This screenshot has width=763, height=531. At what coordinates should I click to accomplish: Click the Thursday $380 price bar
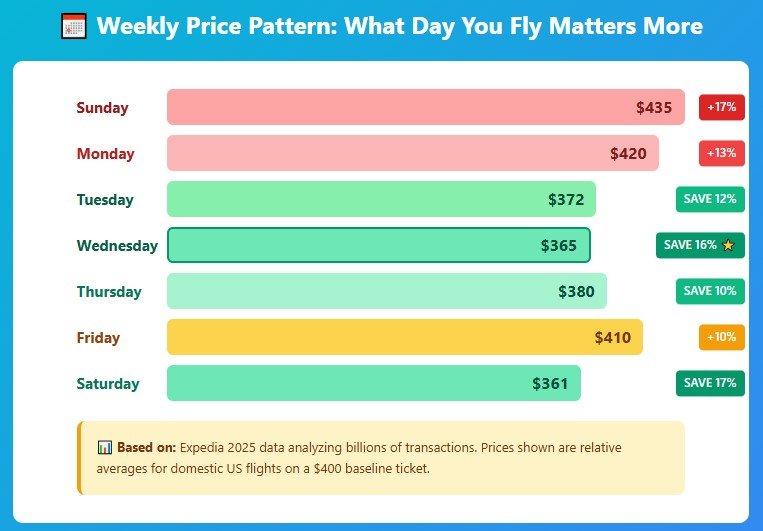(386, 291)
